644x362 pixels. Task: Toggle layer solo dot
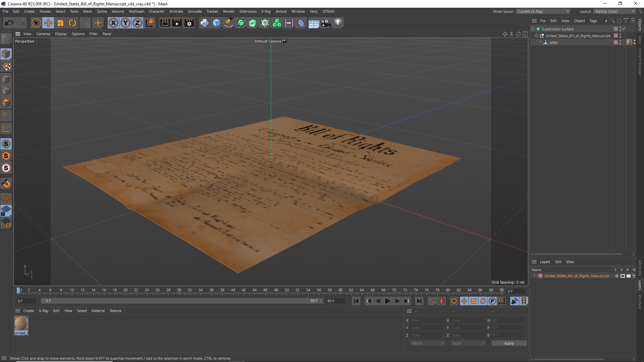pos(616,276)
